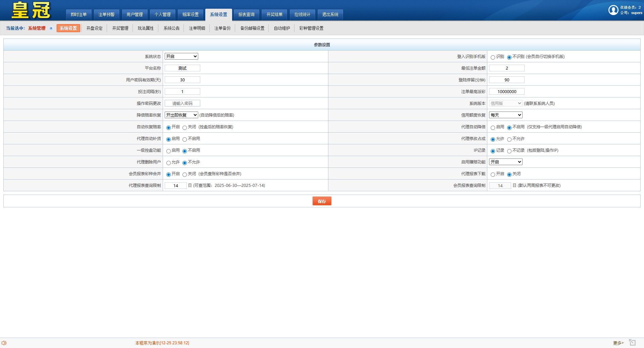This screenshot has height=348, width=644.
Task: Open the 启用赚赔功能 dropdown
Action: pos(505,162)
